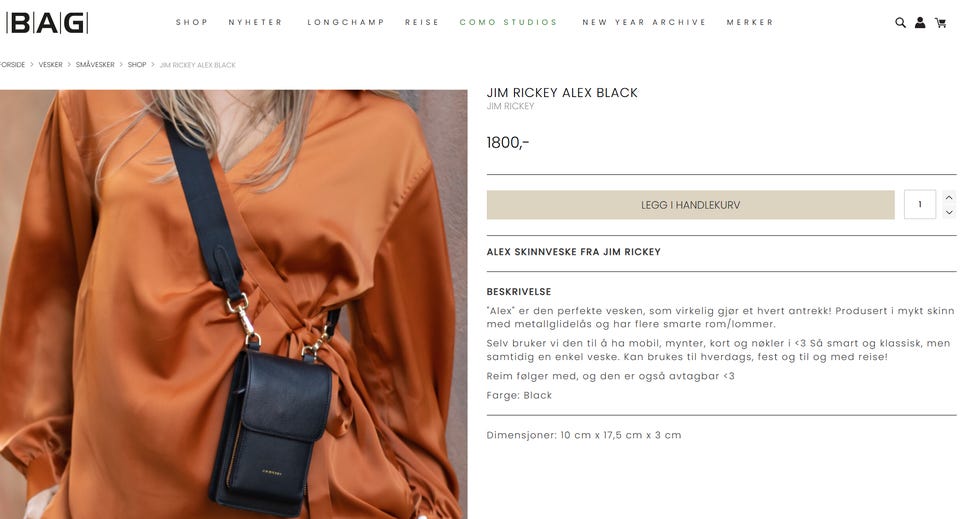
Task: Click the BAG logo
Action: point(47,23)
